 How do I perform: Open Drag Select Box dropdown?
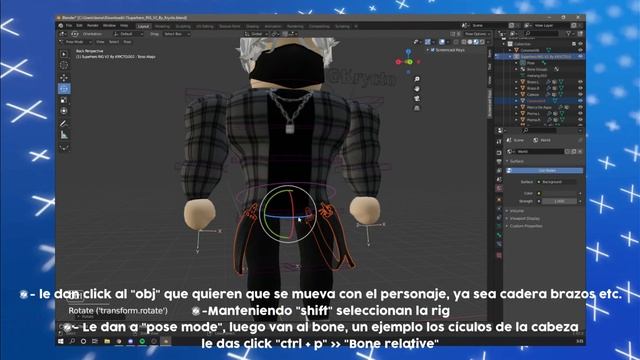pyautogui.click(x=177, y=34)
